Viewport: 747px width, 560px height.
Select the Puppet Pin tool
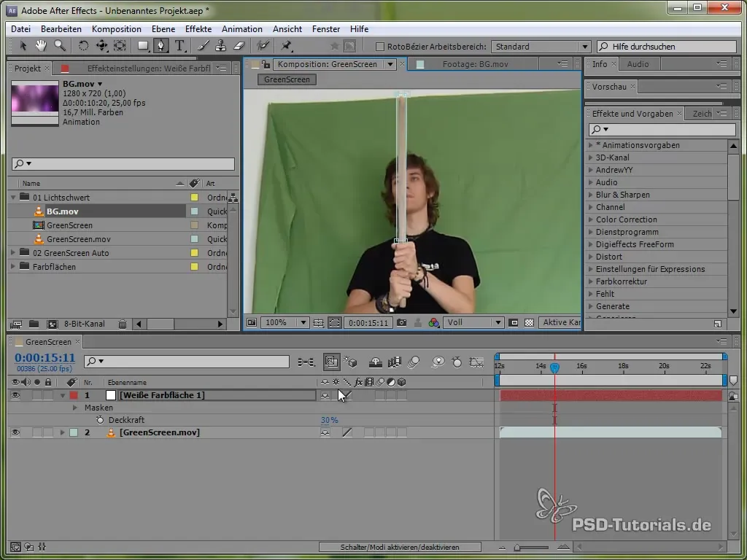286,46
